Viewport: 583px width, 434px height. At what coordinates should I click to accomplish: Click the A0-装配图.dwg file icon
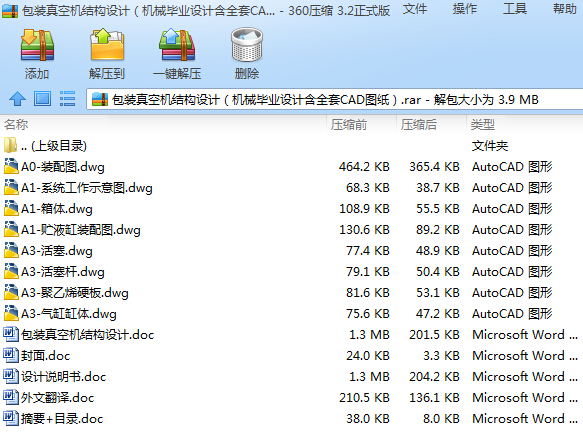[x=11, y=166]
